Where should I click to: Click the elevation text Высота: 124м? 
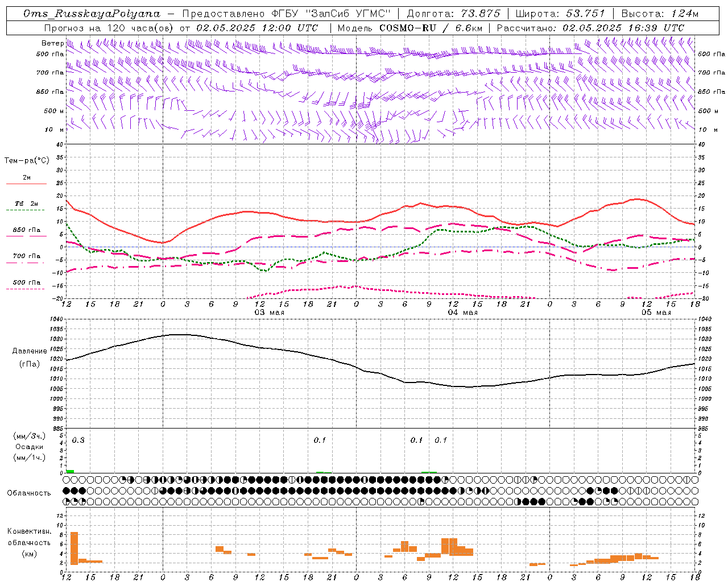pyautogui.click(x=660, y=14)
